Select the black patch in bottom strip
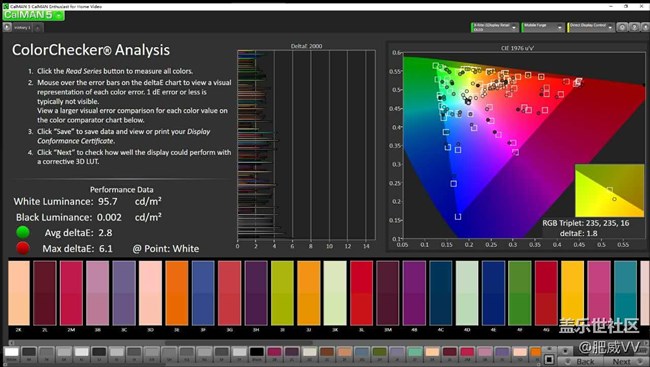This screenshot has width=650, height=367. click(x=257, y=352)
